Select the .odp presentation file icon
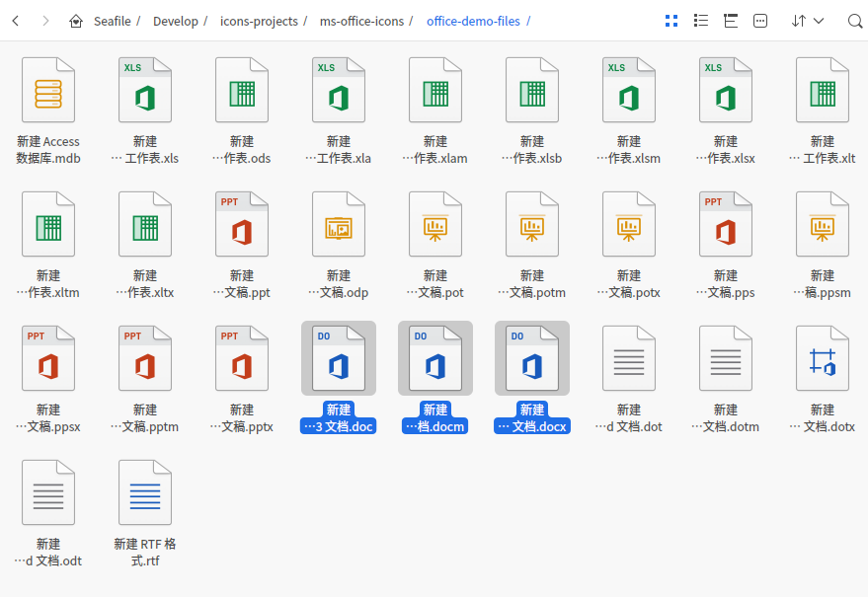The width and height of the screenshot is (868, 597). 339,224
